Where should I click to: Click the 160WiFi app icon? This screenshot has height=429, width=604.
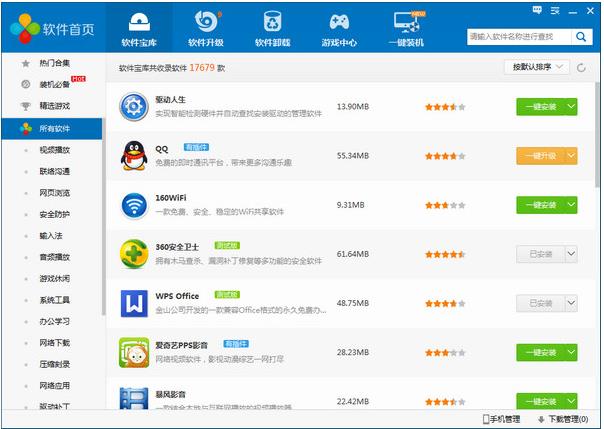tap(134, 205)
